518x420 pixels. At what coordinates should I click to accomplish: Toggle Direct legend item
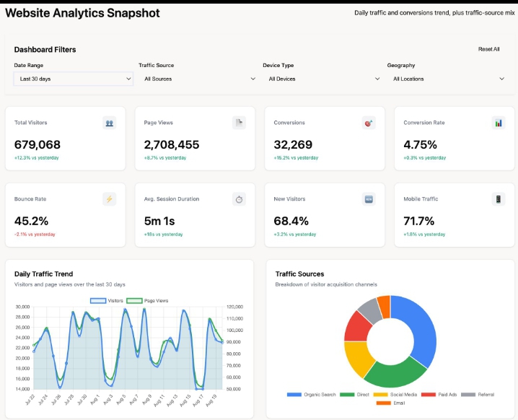coord(354,395)
